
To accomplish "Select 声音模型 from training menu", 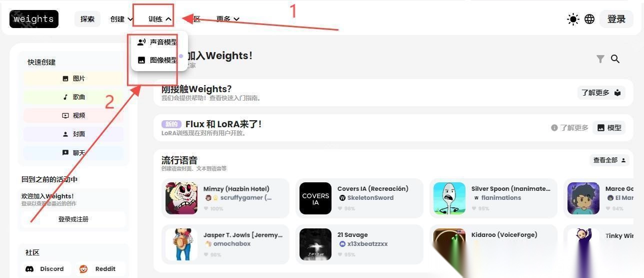I will point(157,42).
